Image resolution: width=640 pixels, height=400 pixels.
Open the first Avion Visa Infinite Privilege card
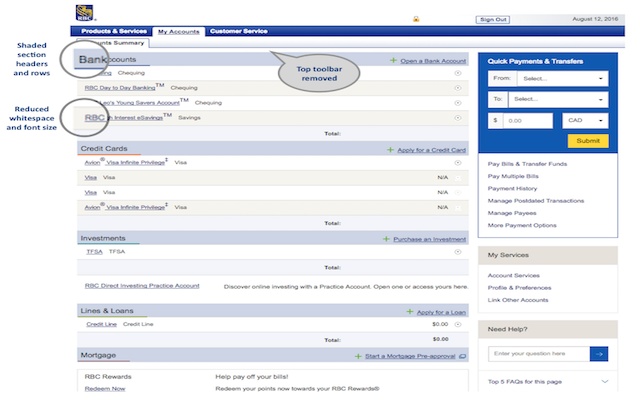point(125,162)
